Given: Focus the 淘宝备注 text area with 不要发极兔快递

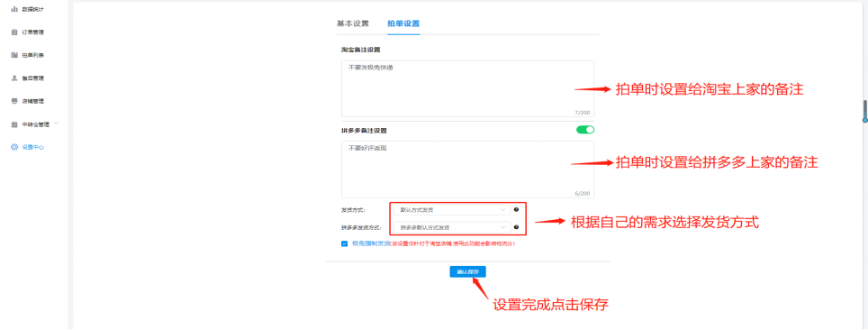Looking at the screenshot, I should (x=468, y=88).
